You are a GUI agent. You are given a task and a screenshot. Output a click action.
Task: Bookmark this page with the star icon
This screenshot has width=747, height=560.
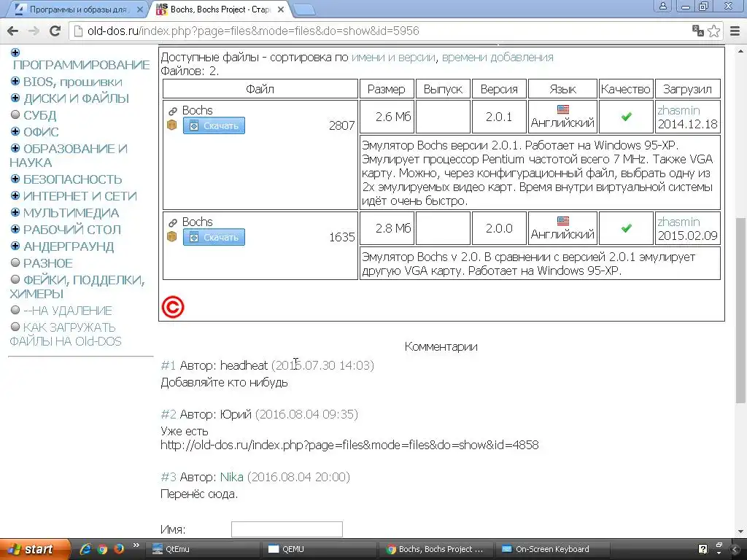pos(713,31)
